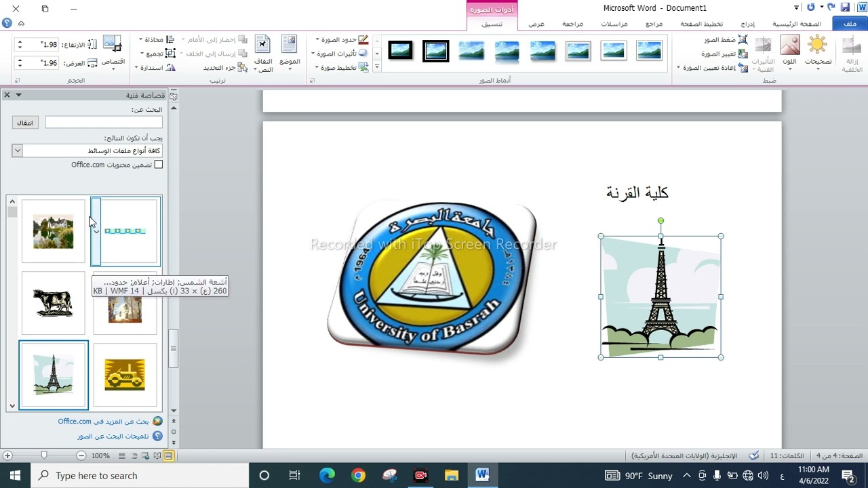Open the Color (اللون) picture menu
868x488 pixels.
tap(789, 53)
